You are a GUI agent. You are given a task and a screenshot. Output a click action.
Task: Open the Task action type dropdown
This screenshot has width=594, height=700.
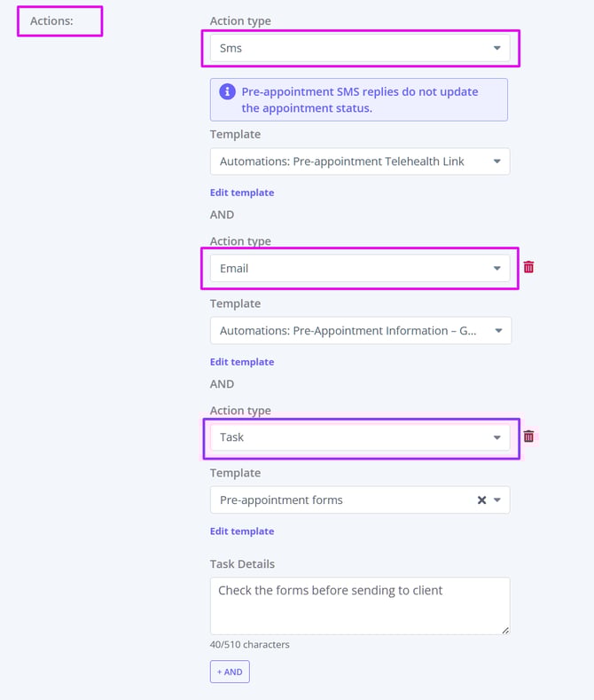(x=360, y=437)
